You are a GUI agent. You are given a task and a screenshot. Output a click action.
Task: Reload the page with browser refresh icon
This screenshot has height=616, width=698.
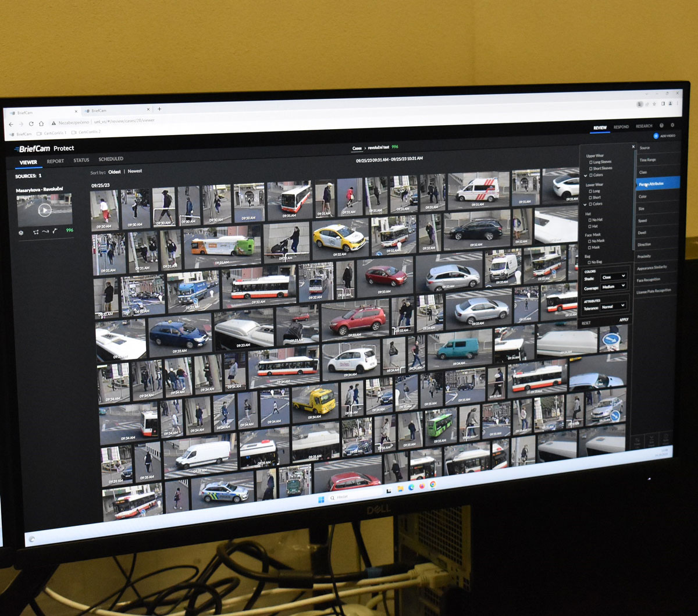[x=31, y=124]
